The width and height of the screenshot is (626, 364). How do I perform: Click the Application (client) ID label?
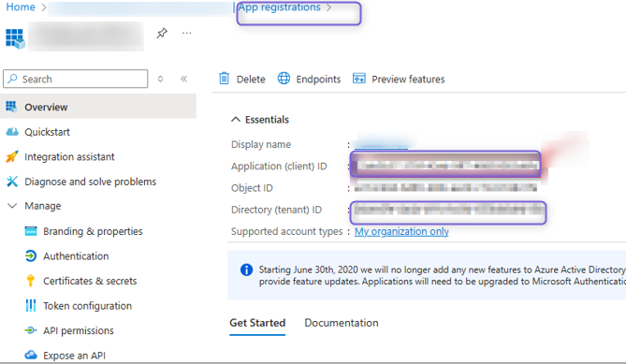(279, 166)
